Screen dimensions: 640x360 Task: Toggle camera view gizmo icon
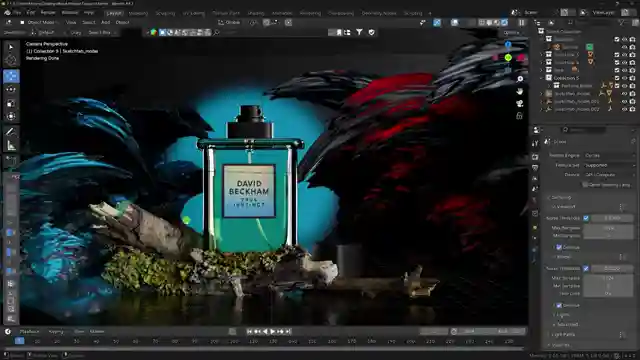pyautogui.click(x=520, y=104)
